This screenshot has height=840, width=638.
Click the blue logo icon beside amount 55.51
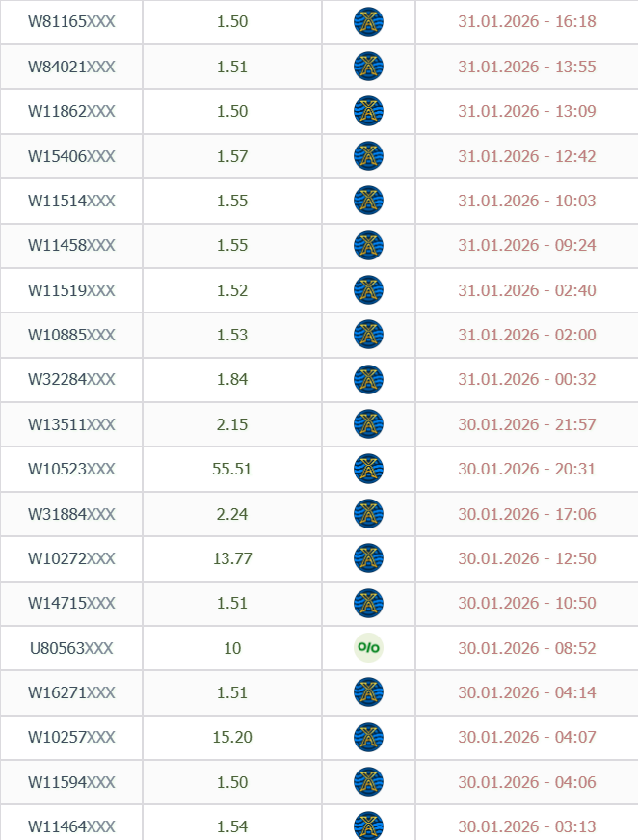pos(368,469)
